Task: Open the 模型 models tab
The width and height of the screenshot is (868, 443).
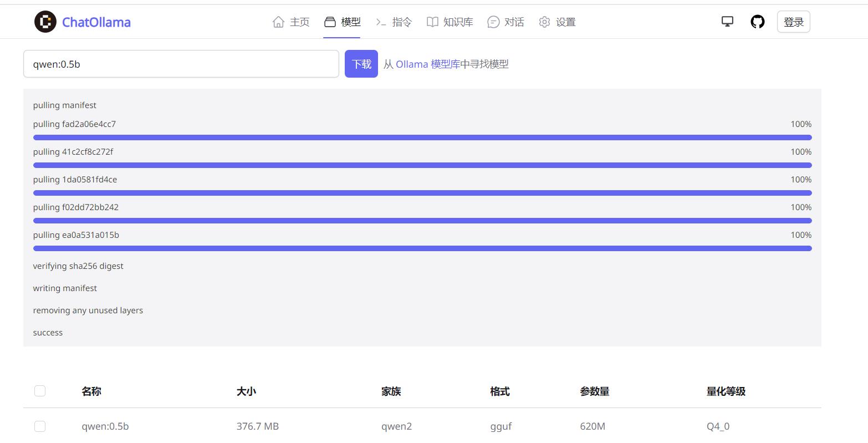Action: coord(342,22)
